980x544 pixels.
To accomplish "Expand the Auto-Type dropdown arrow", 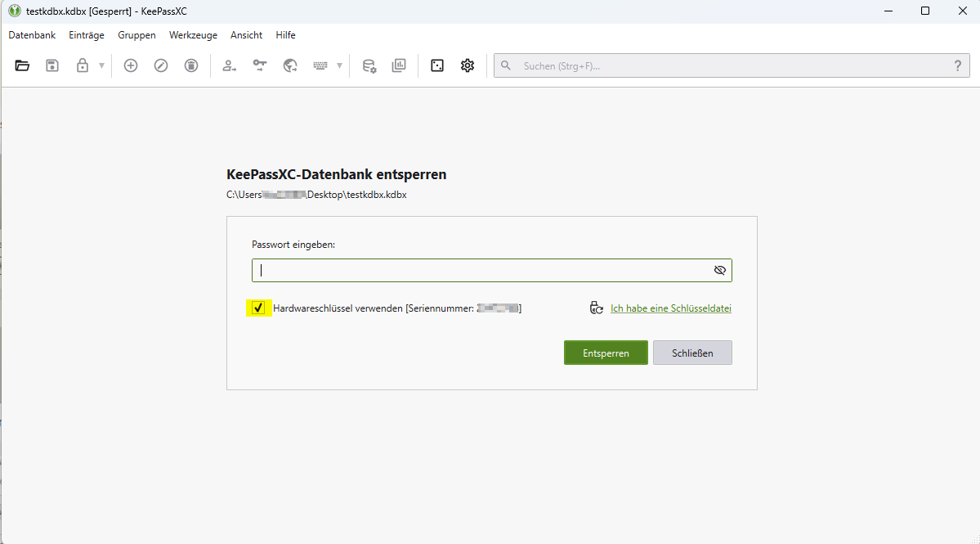I will [339, 65].
